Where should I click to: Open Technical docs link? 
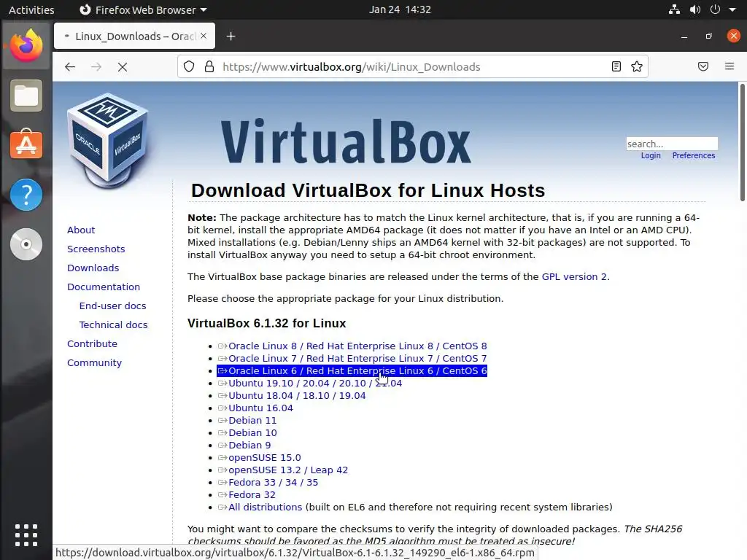pos(113,324)
